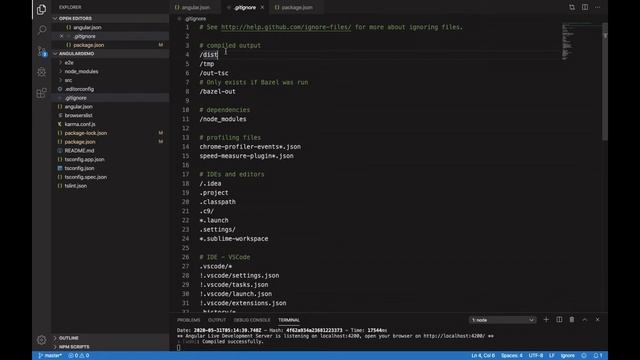Screen dimensions: 640x360
Task: Open editor More Actions ellipsis menu
Action: (x=598, y=7)
